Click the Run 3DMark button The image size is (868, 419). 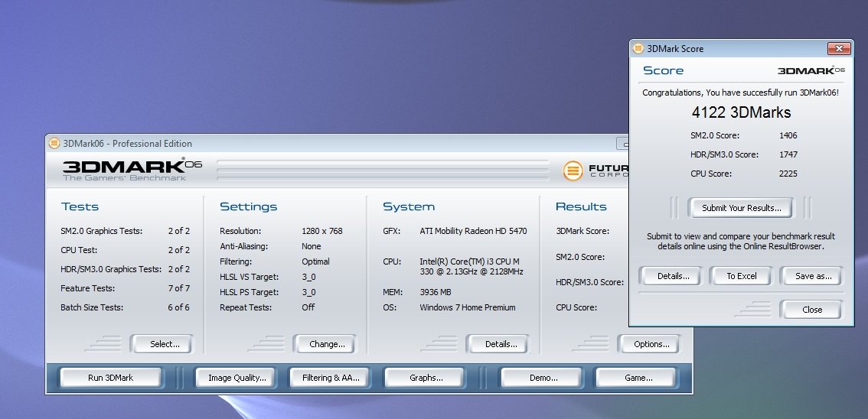(110, 378)
